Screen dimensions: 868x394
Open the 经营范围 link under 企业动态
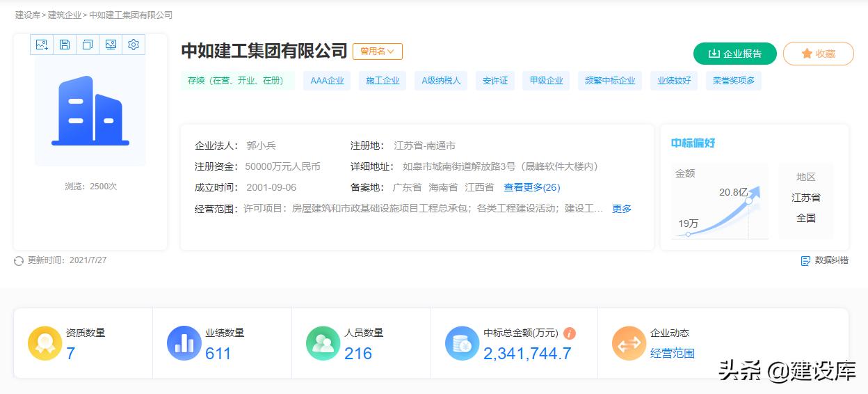(x=673, y=354)
